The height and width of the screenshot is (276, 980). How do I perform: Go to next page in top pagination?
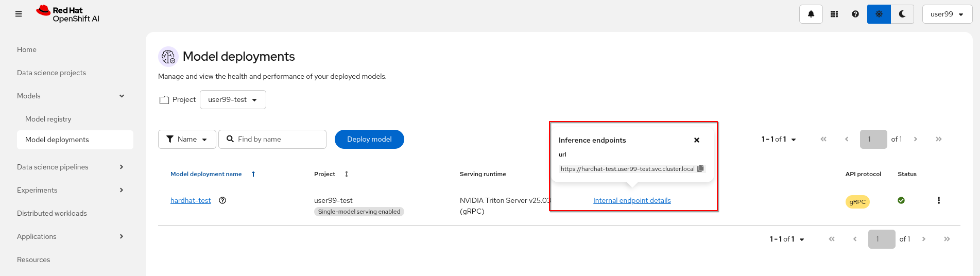pos(916,140)
